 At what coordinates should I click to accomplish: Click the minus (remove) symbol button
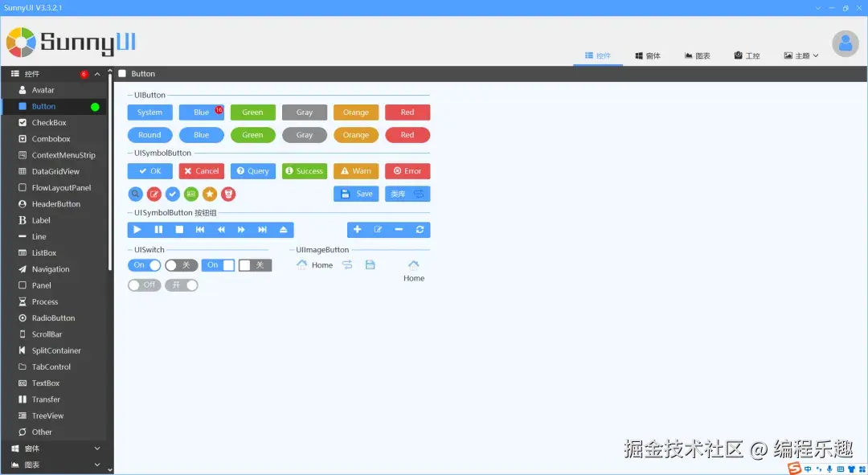click(399, 229)
